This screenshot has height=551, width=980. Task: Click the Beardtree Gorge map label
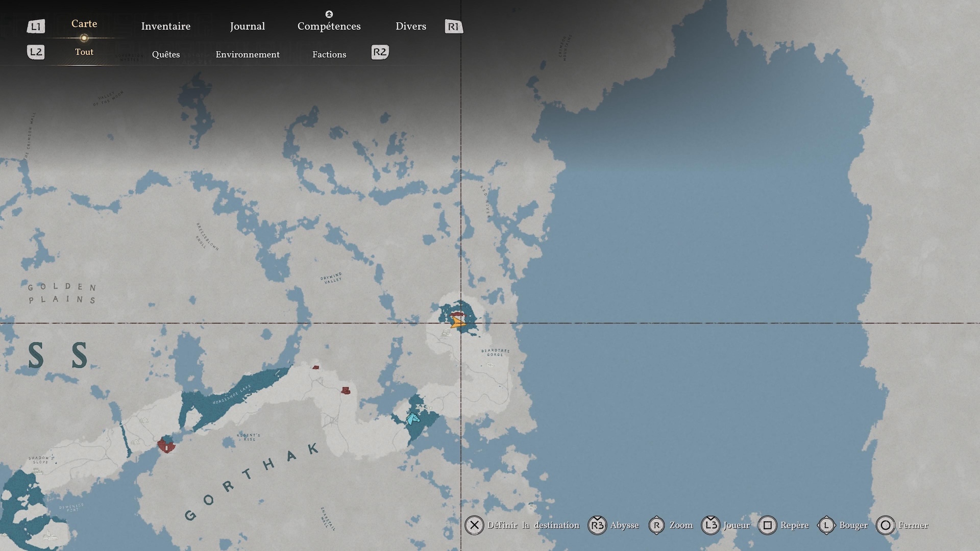[495, 353]
